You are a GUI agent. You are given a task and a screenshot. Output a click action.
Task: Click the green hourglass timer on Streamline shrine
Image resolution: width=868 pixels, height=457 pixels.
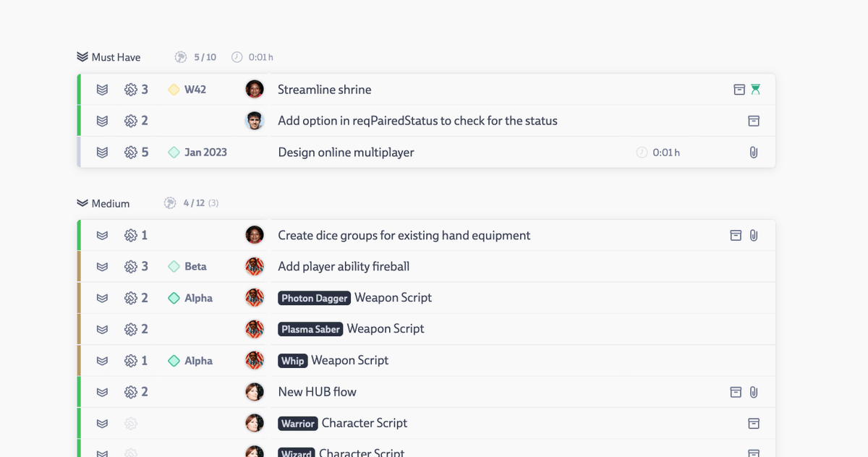click(x=754, y=90)
